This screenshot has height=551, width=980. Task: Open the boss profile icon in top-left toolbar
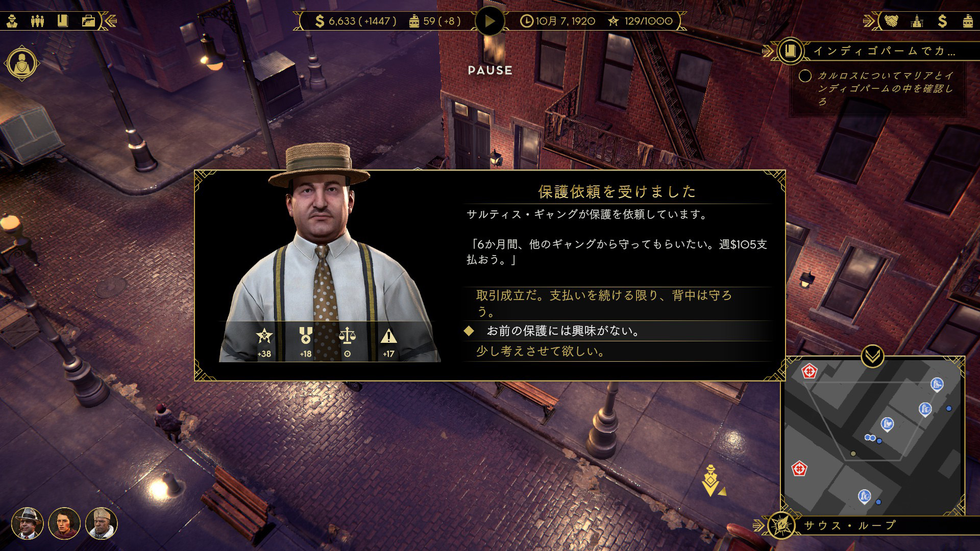(12, 21)
